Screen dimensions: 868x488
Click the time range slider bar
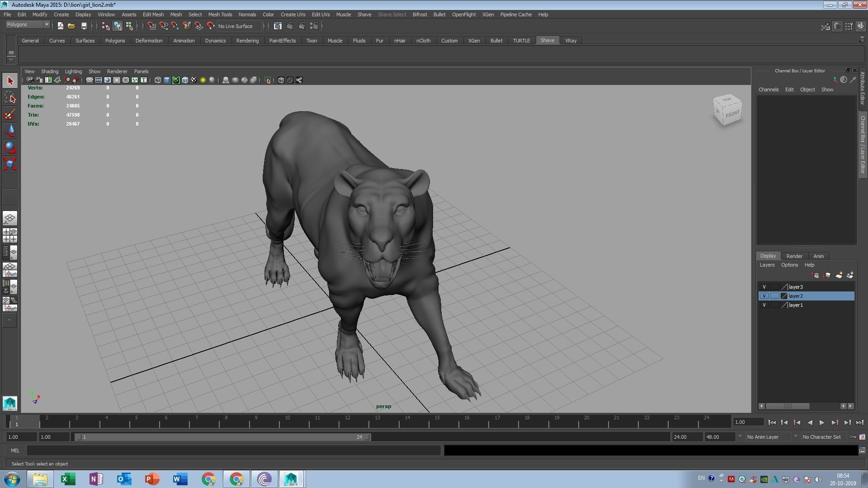tap(222, 437)
